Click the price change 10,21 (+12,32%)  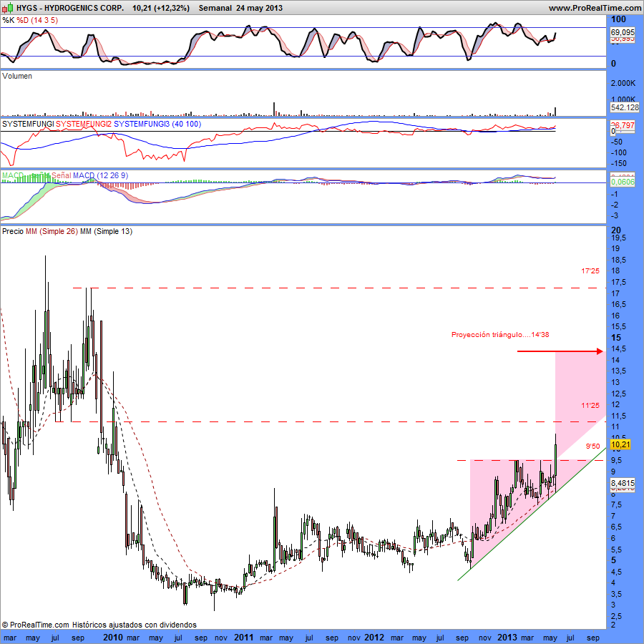coord(161,8)
